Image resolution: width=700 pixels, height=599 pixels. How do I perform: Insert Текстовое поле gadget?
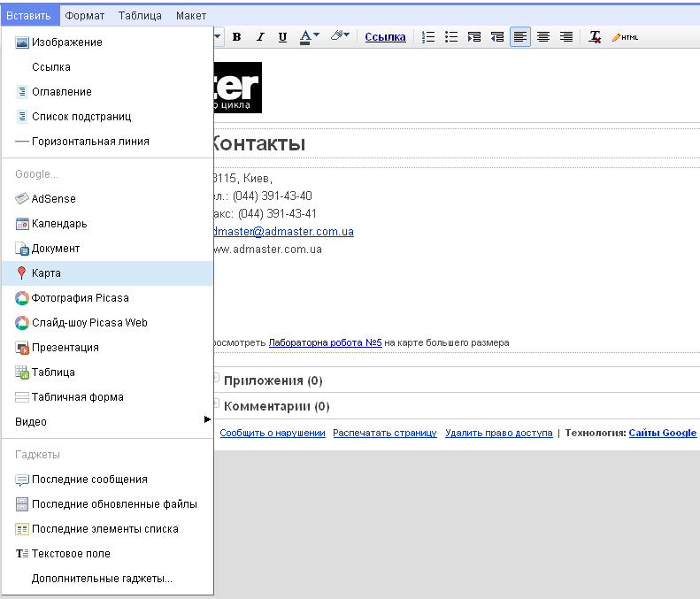(x=107, y=554)
